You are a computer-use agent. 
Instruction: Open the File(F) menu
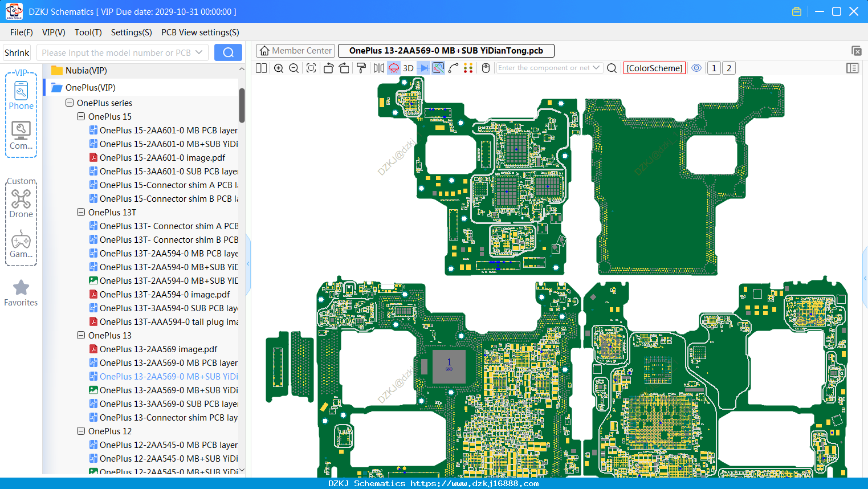pyautogui.click(x=22, y=32)
